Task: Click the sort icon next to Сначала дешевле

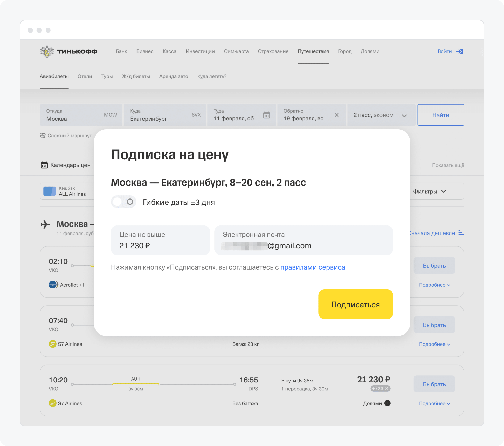Action: 461,233
